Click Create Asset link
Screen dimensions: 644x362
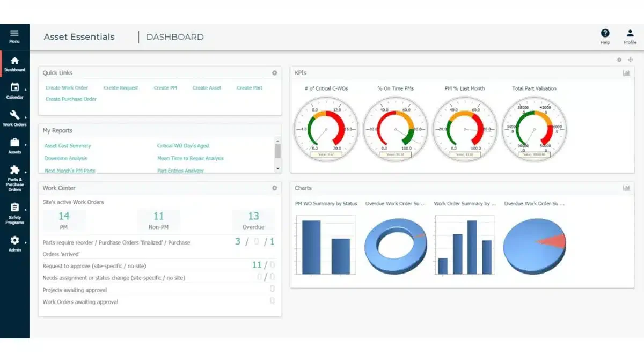[207, 88]
